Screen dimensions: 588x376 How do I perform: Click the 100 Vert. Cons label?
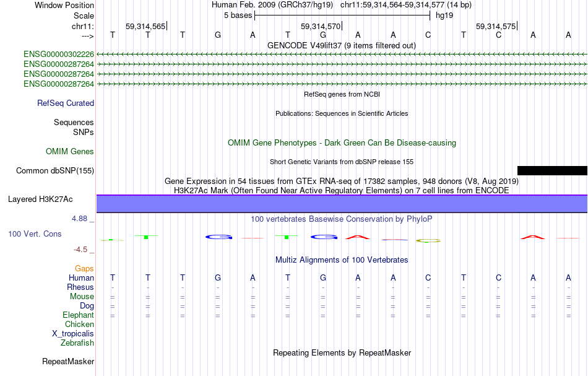35,234
